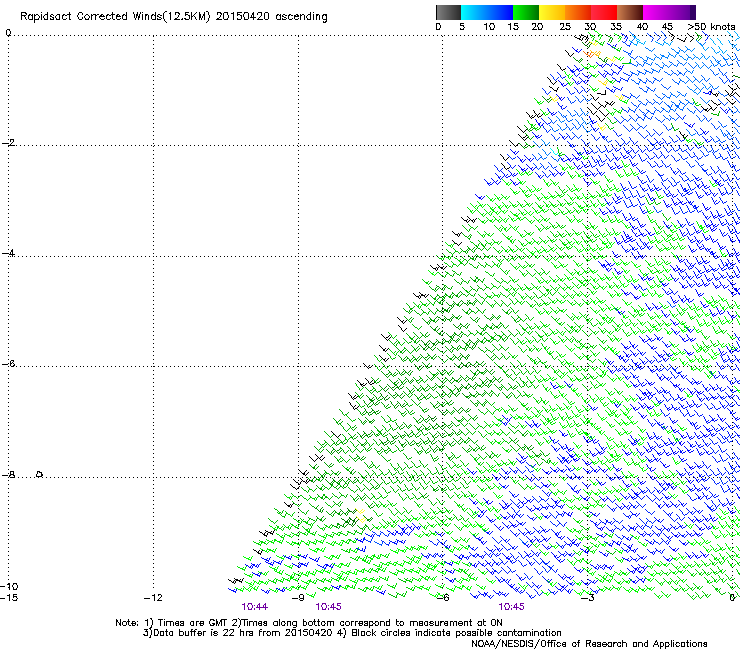Click the -9 longitude axis label

point(298,598)
